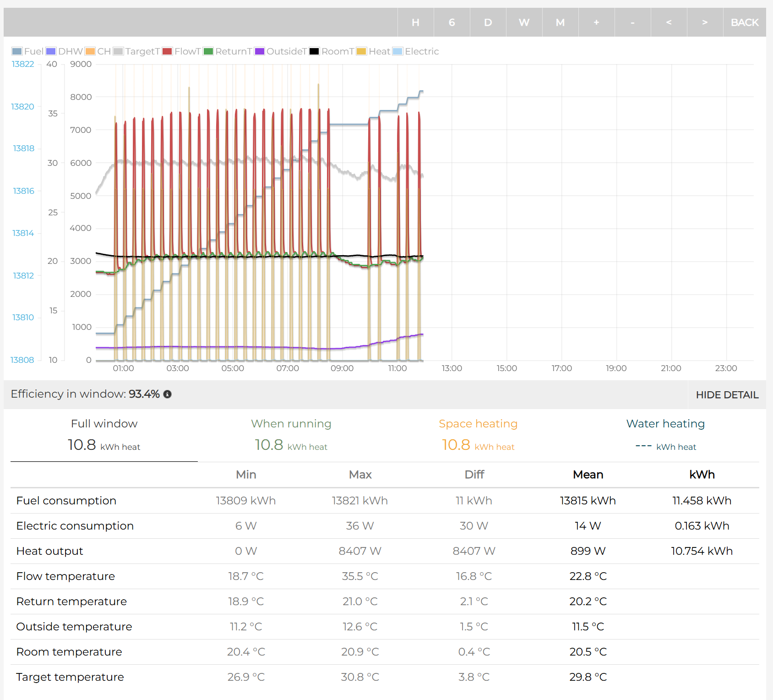Click the efficiency info icon
This screenshot has width=773, height=700.
pyautogui.click(x=168, y=394)
